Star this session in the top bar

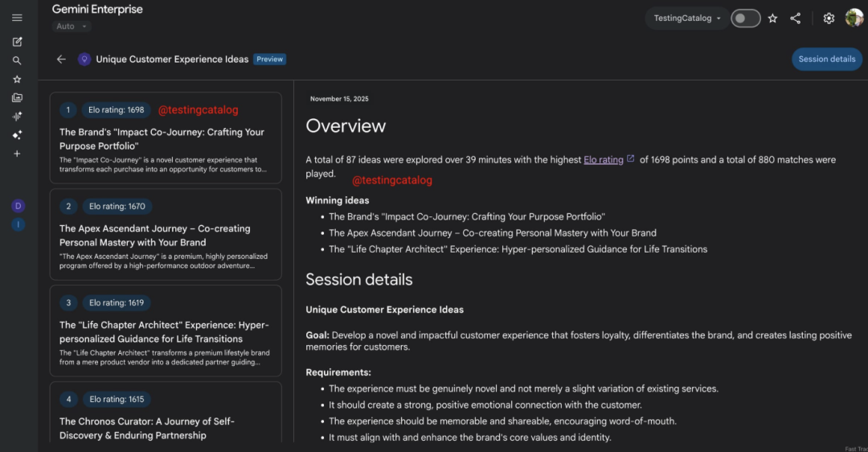772,18
